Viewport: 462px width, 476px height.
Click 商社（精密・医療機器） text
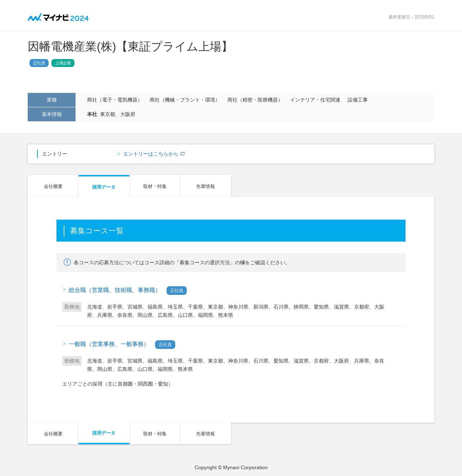pyautogui.click(x=255, y=100)
